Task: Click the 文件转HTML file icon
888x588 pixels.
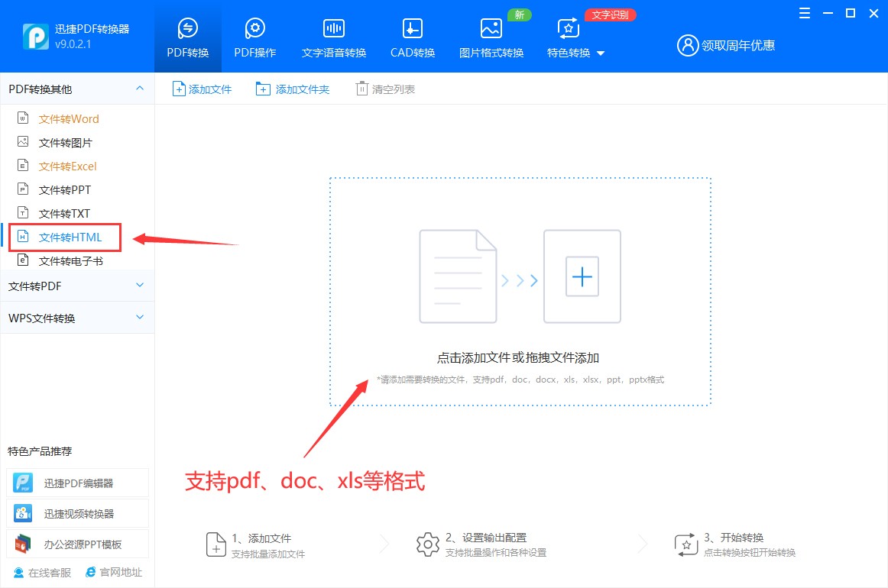Action: click(23, 237)
